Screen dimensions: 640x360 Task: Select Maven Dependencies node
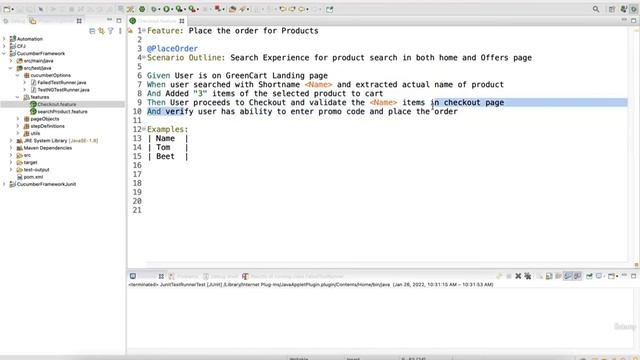[47, 148]
